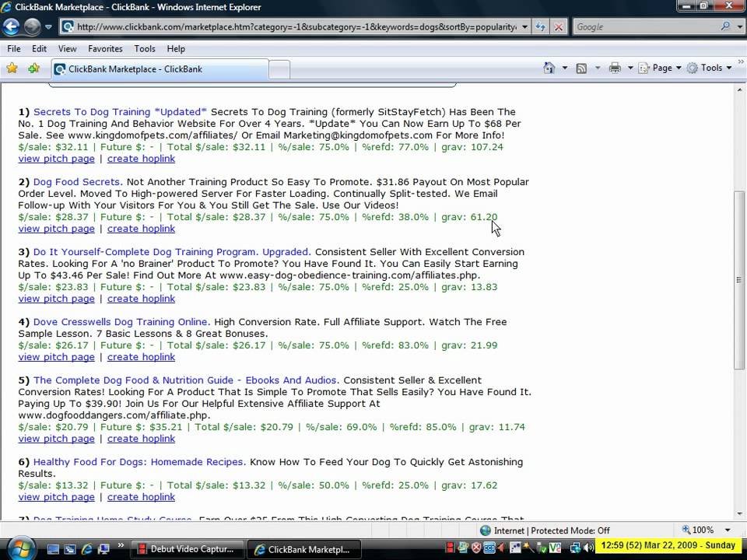Open Dove Cresswells Dog Training Online link
The image size is (747, 560).
click(x=121, y=322)
